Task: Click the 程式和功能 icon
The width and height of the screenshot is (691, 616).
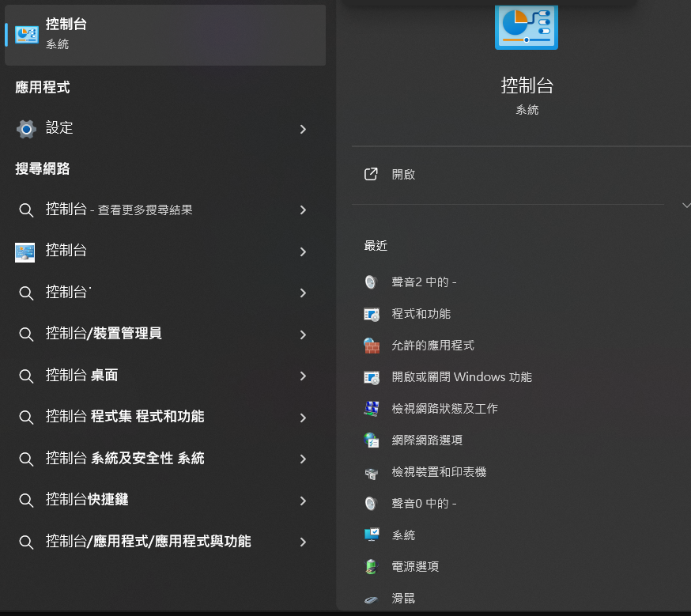Action: click(x=372, y=314)
